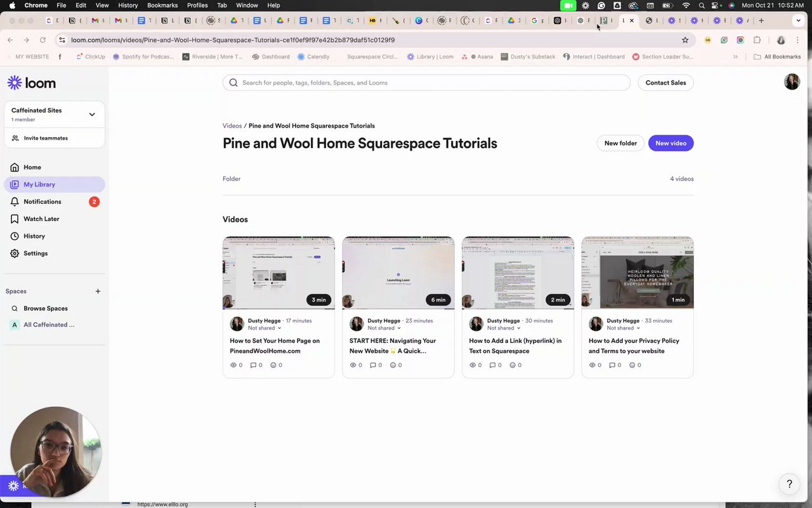Open the Apple menu

(x=12, y=5)
